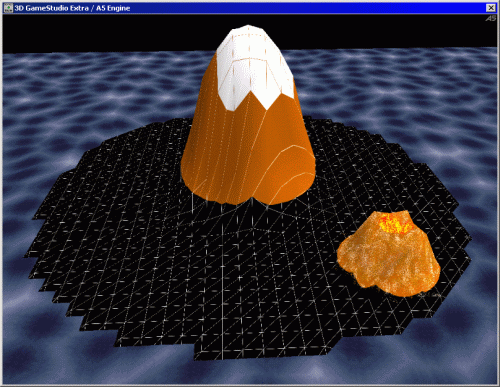Viewport: 500px width, 387px height.
Task: Close the A5 Engine window
Action: [x=491, y=8]
